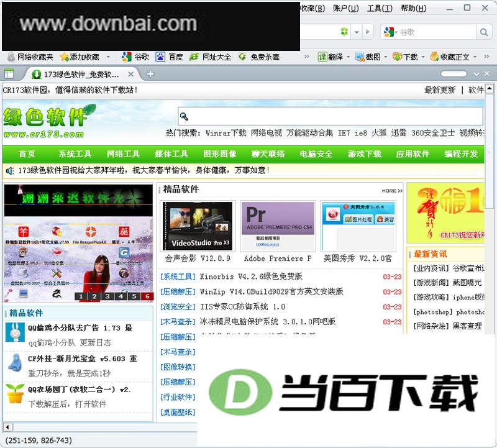Screen dimensions: 497x448
Task: Open Xinorbis V4.2.6绿色免费版 link
Action: point(251,277)
